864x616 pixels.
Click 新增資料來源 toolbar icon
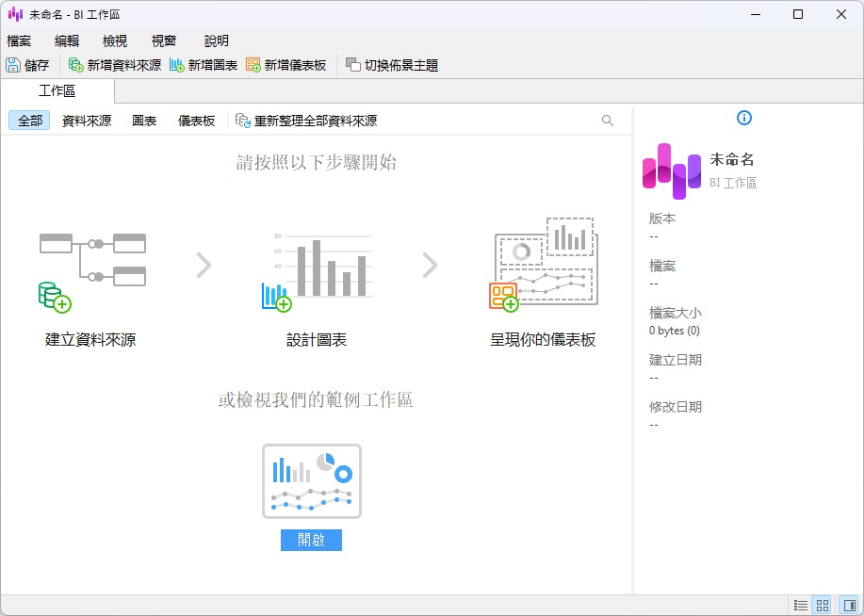pyautogui.click(x=76, y=65)
